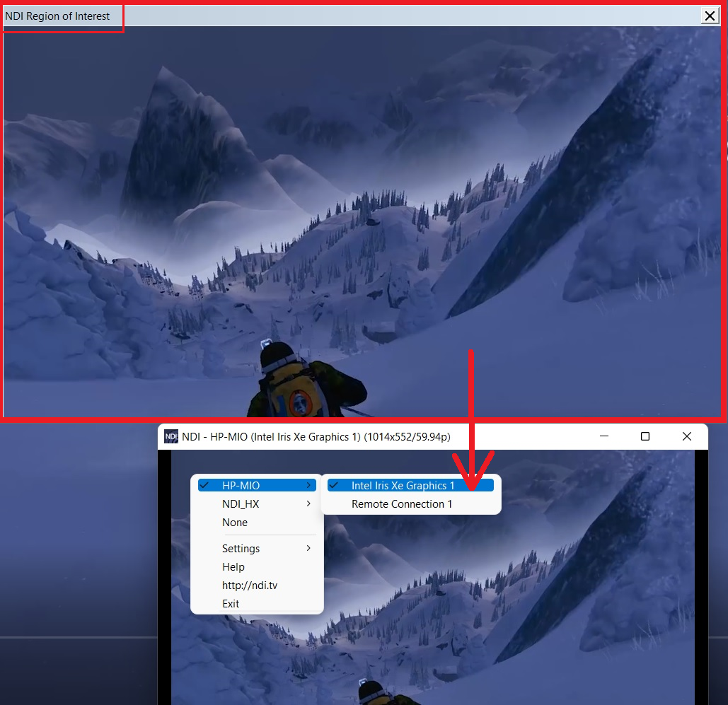Select Exit from the context menu
Viewport: 728px width, 705px height.
(x=231, y=603)
